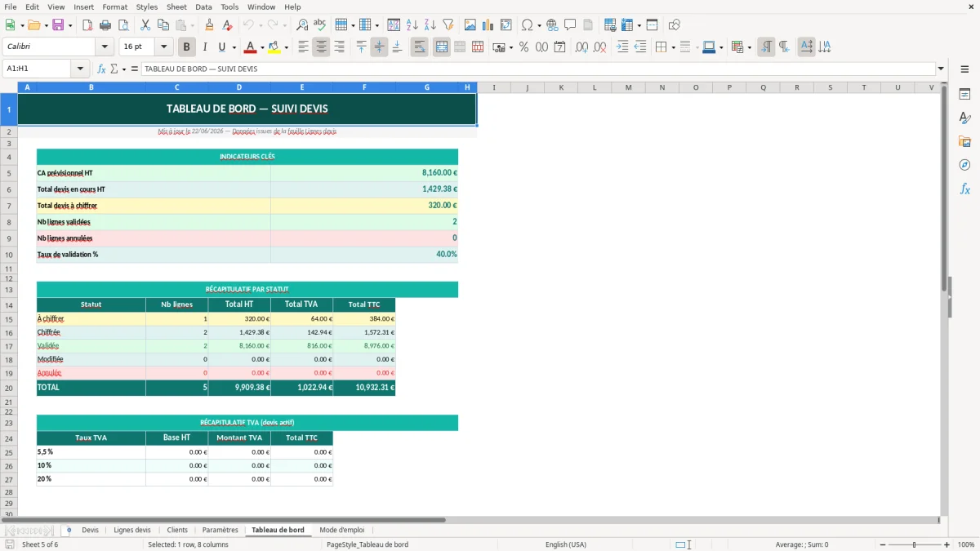The image size is (980, 551).
Task: Open Conditional Formatting dropdown arrow
Action: (749, 47)
